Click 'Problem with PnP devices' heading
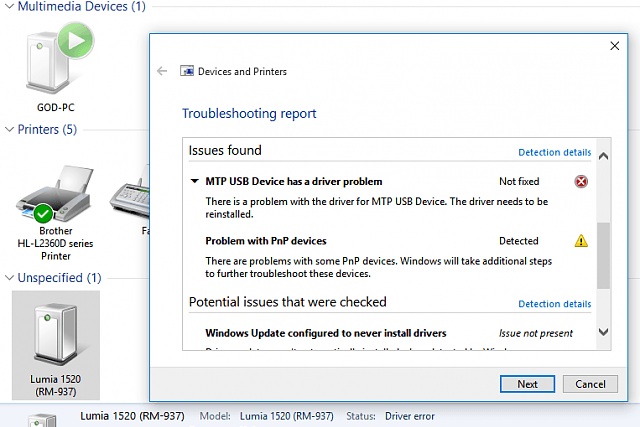 (x=266, y=241)
